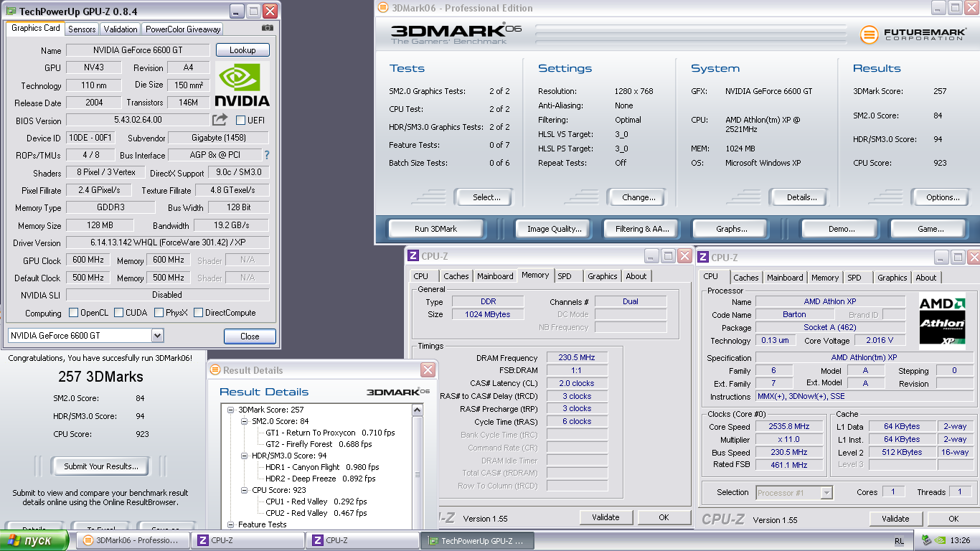This screenshot has height=551, width=980.
Task: Click the taskbar clock showing 13:26
Action: 961,540
